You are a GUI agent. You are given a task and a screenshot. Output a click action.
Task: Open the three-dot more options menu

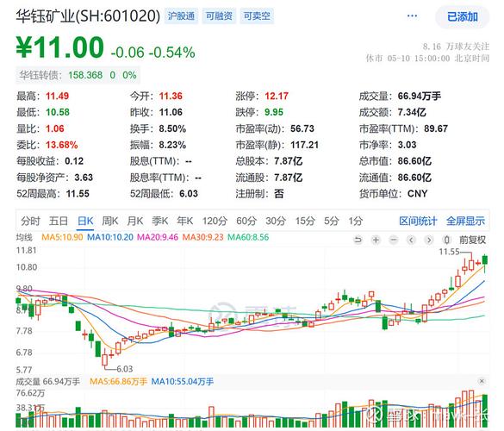pyautogui.click(x=412, y=16)
